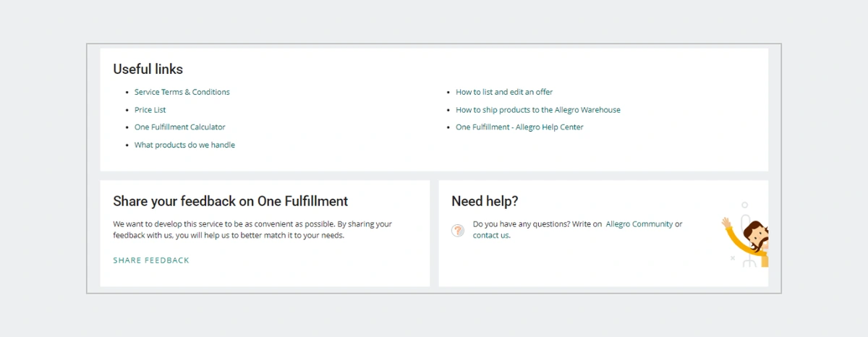The image size is (868, 337).
Task: Click the feedback description paragraph
Action: pos(252,230)
